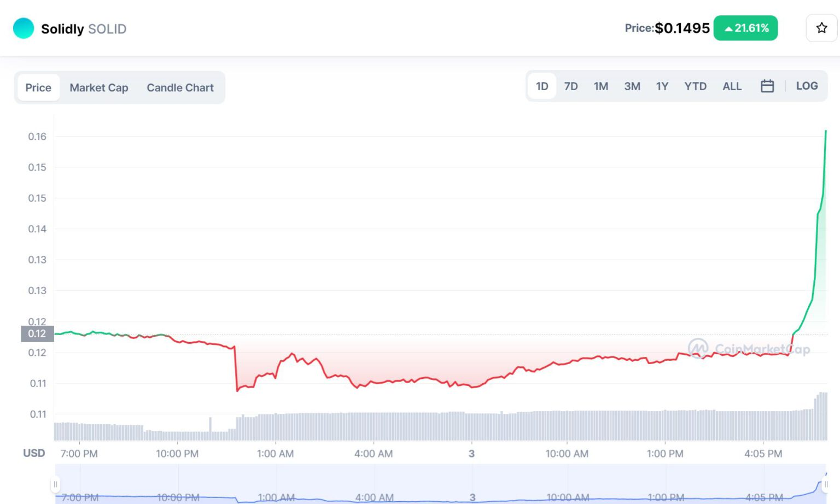This screenshot has width=840, height=504.
Task: Click the 0.12 price marker label
Action: 37,333
